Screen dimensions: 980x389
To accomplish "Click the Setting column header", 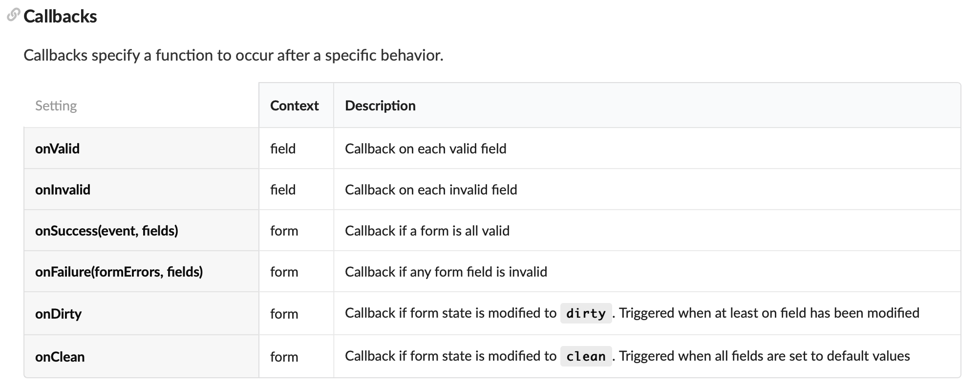I will [56, 106].
